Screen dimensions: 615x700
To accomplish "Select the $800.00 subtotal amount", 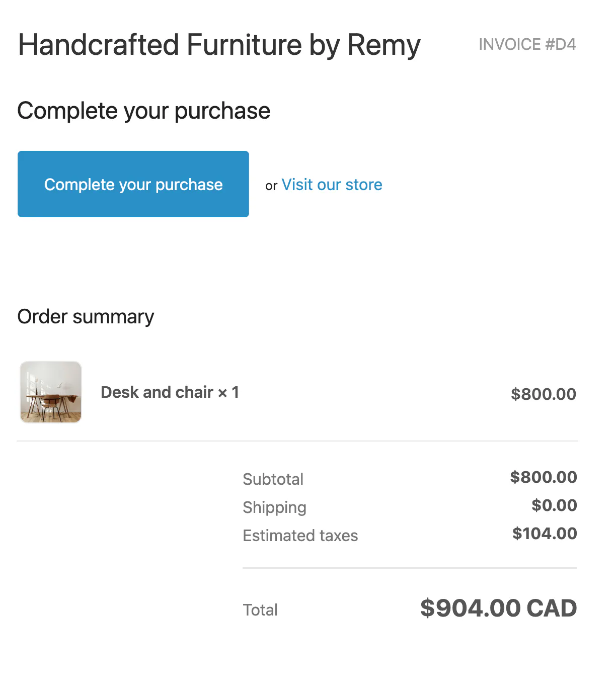I will pyautogui.click(x=544, y=477).
